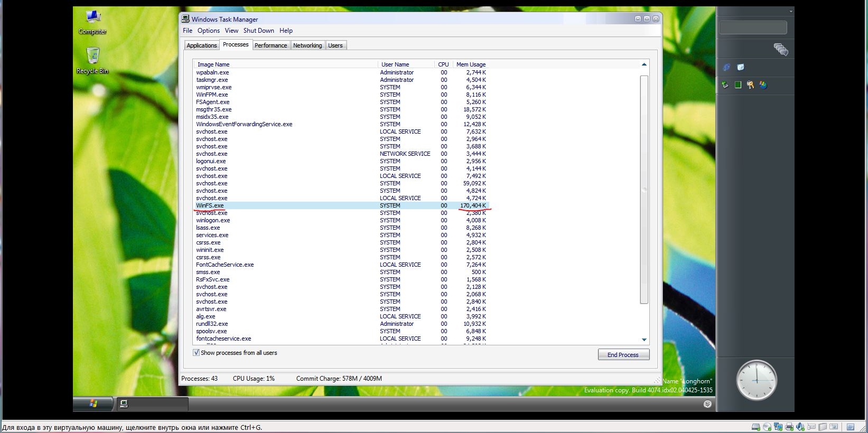868x433 pixels.
Task: Switch to the Performance tab
Action: pos(271,45)
